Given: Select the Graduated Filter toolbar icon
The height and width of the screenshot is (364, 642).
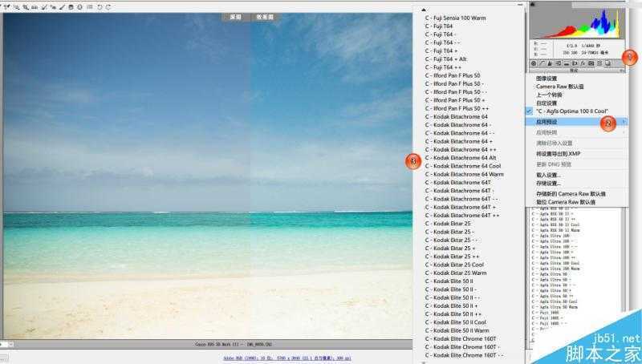Looking at the screenshot, I should click(x=71, y=7).
